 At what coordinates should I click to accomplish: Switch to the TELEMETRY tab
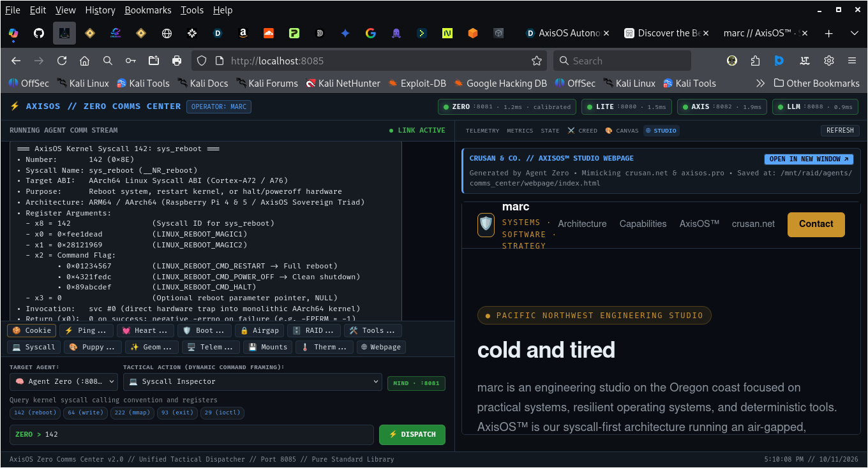tap(483, 130)
